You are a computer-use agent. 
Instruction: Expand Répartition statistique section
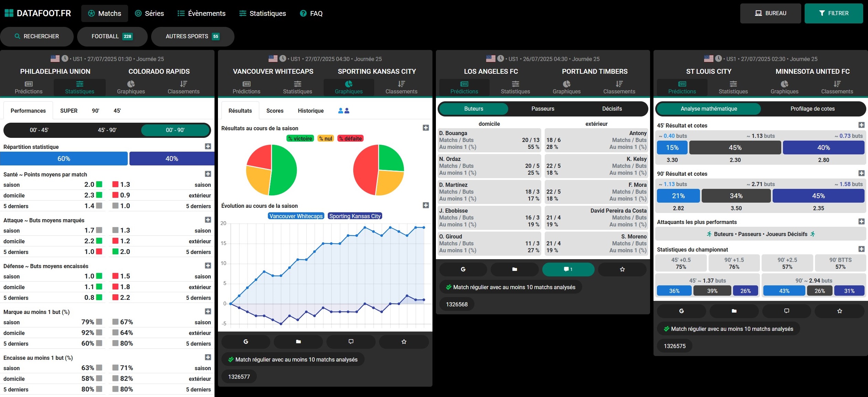[x=208, y=146]
